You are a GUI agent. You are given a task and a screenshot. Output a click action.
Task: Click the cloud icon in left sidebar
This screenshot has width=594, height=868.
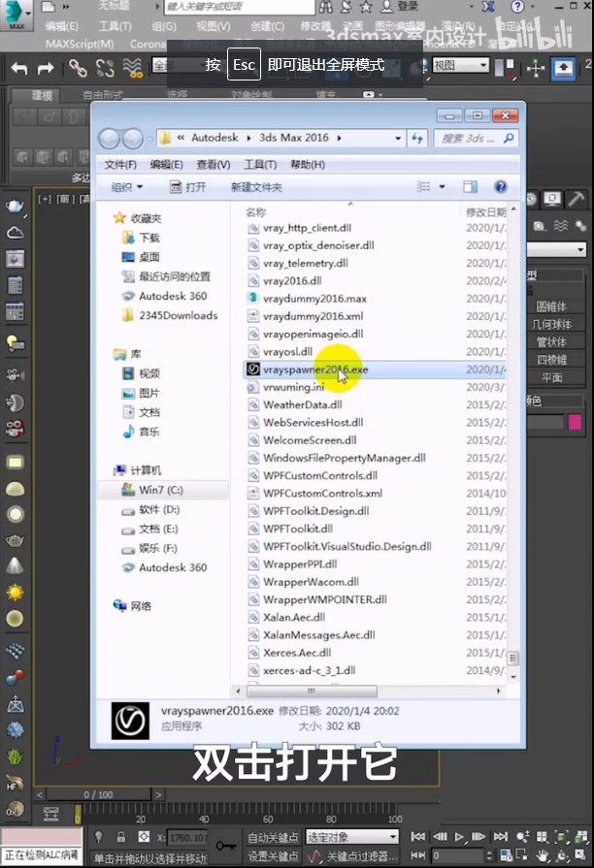tap(15, 233)
